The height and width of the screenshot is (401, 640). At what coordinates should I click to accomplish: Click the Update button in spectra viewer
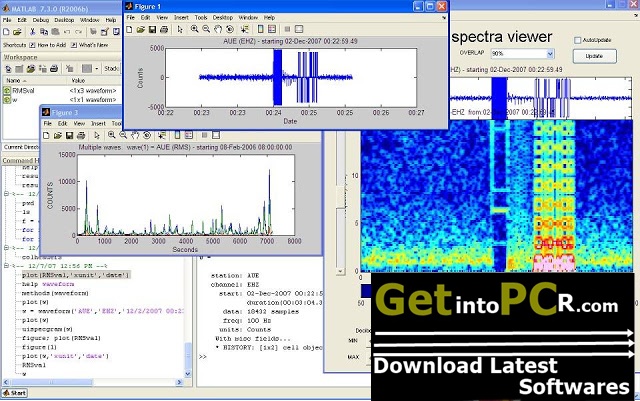point(594,56)
